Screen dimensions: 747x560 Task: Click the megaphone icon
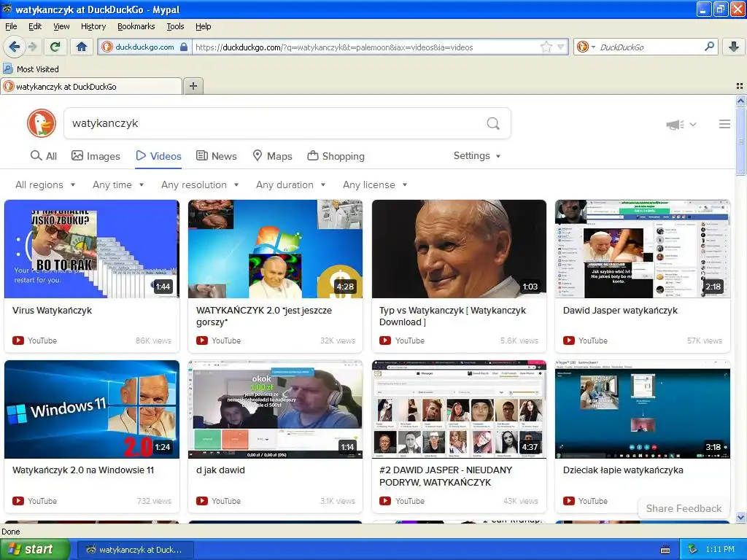coord(675,124)
